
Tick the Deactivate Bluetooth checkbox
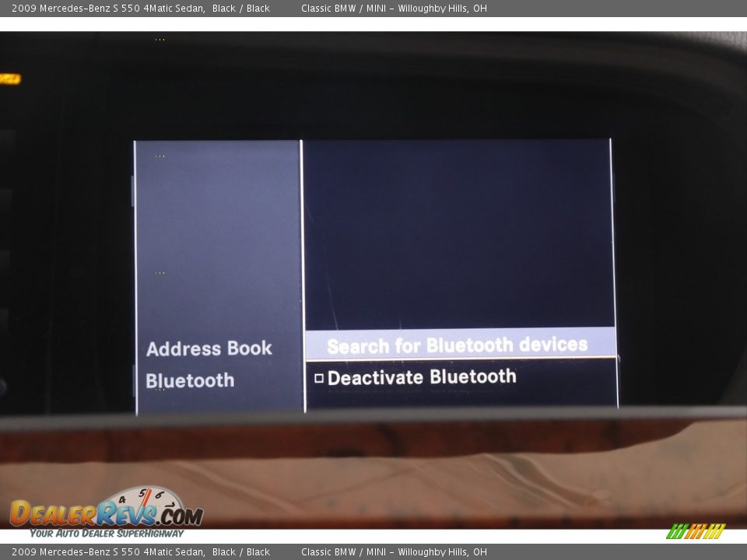click(x=319, y=379)
